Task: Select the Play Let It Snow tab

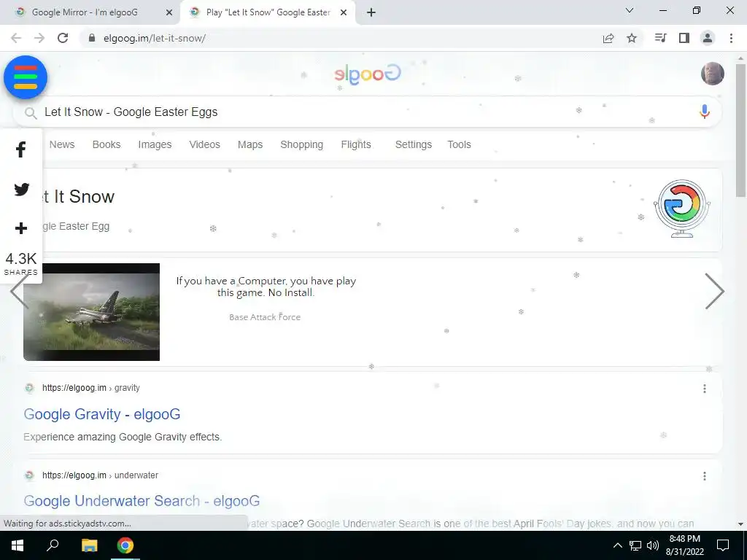Action: (268, 12)
